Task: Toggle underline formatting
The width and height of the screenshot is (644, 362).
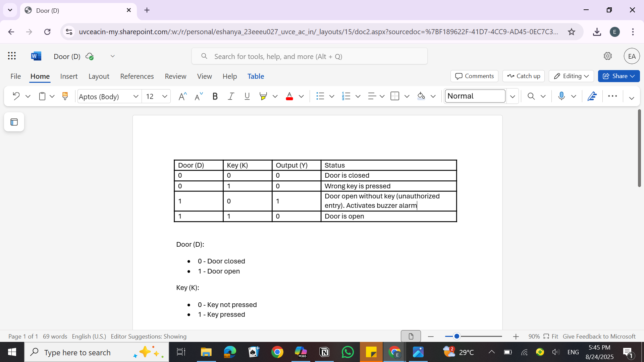Action: click(247, 97)
